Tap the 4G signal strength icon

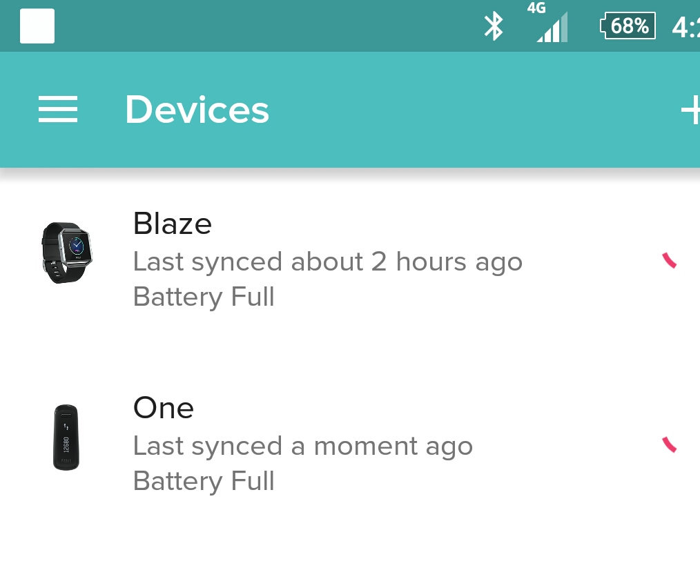click(551, 27)
